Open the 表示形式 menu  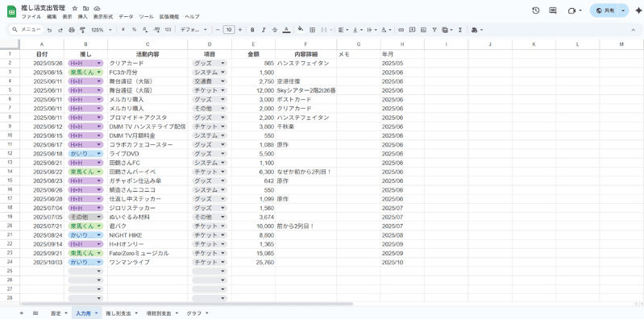103,17
